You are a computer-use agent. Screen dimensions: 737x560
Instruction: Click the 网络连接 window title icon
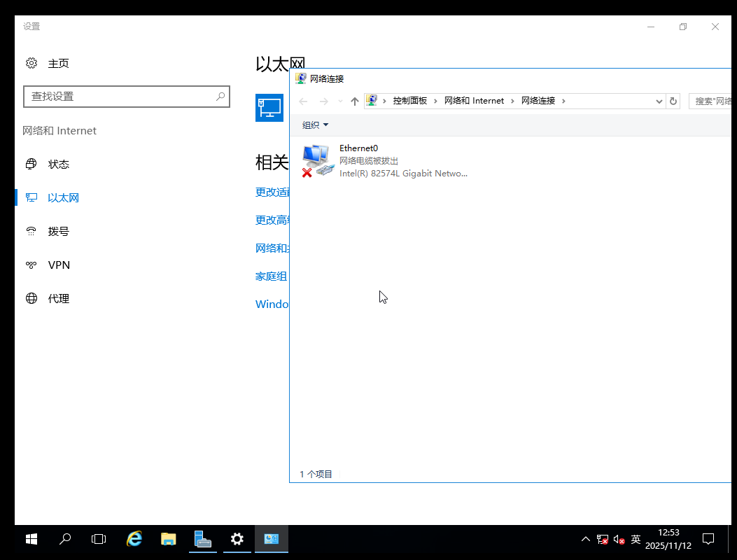pos(300,78)
